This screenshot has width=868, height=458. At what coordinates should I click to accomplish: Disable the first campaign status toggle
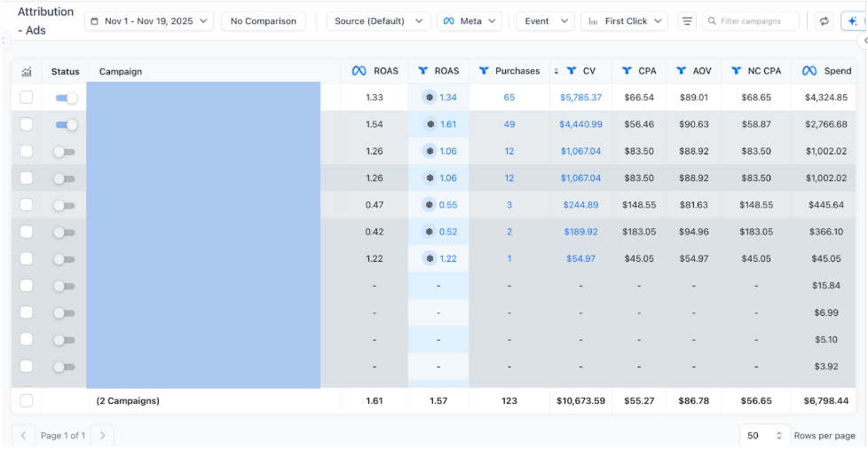click(66, 99)
